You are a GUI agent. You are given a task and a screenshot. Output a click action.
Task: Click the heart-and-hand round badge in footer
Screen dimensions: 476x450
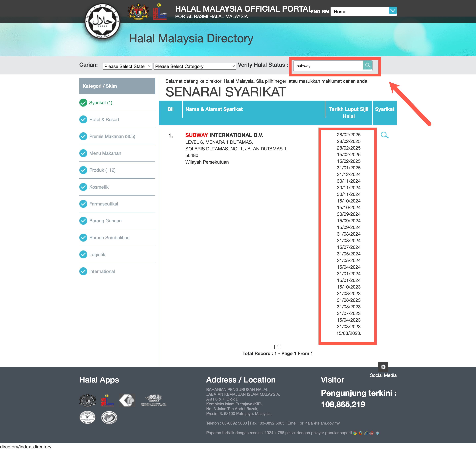point(109,417)
